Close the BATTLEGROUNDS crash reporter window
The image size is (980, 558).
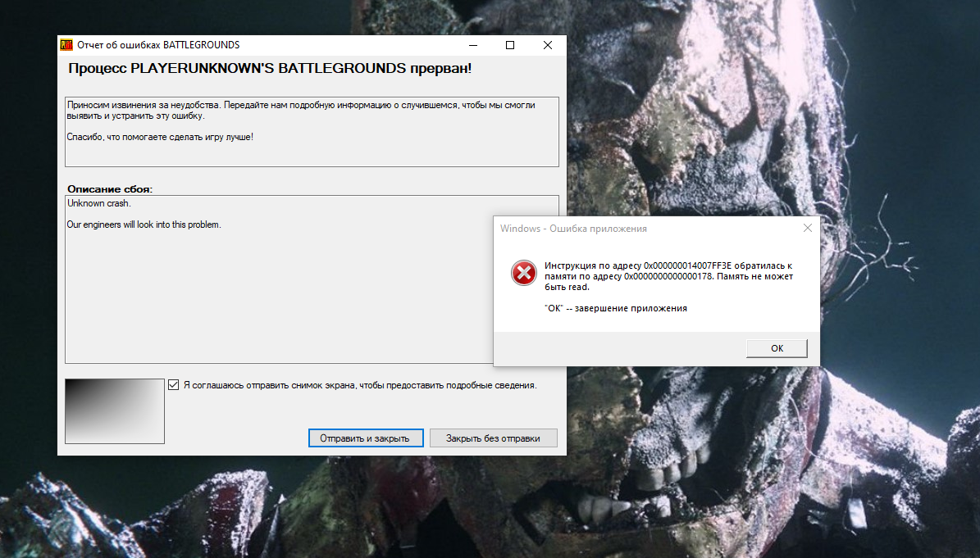548,45
